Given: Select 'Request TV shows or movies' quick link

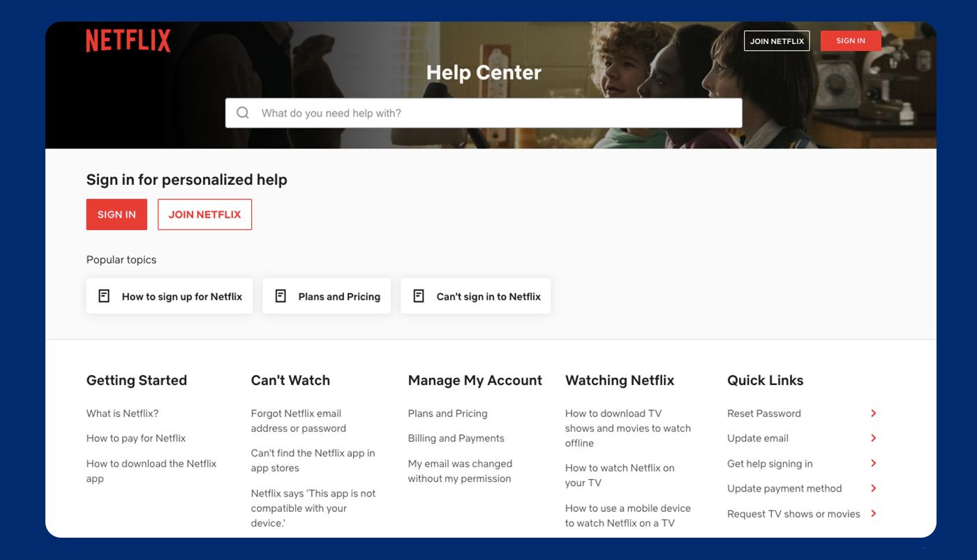Looking at the screenshot, I should [793, 514].
